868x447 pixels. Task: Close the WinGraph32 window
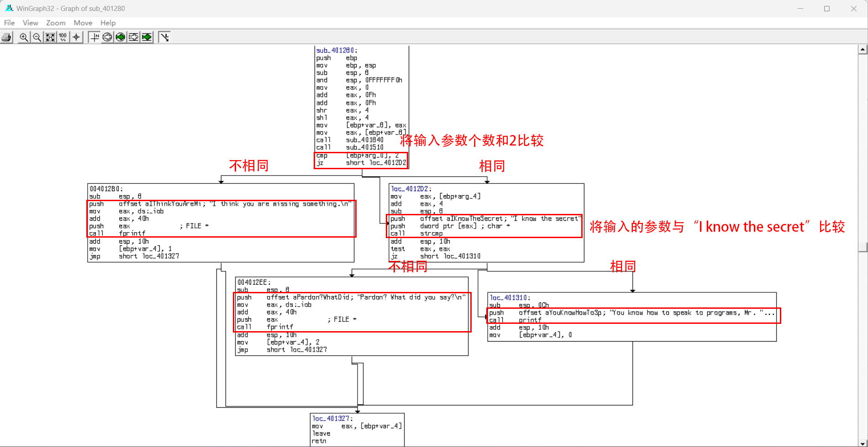(x=853, y=9)
